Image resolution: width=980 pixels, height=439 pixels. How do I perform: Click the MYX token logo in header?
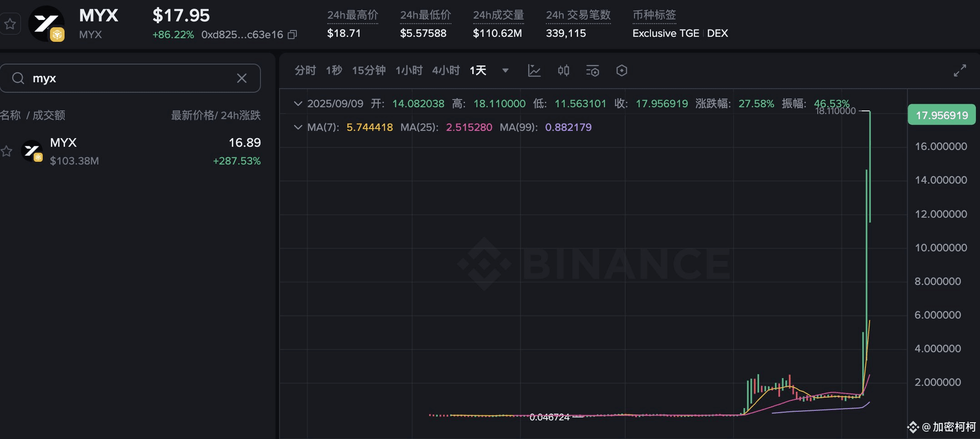point(46,24)
